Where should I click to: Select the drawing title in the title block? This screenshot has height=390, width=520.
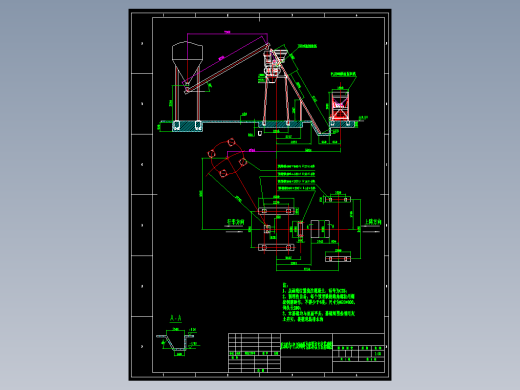point(307,347)
